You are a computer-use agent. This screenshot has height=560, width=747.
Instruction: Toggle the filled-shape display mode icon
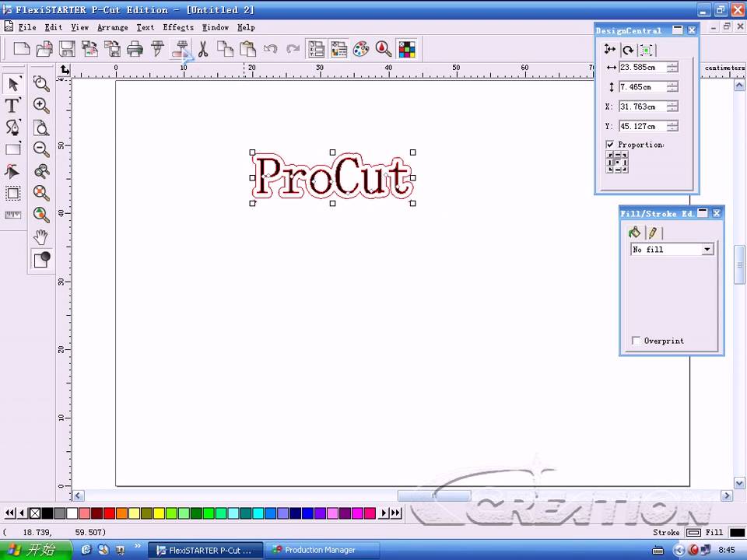(x=41, y=260)
